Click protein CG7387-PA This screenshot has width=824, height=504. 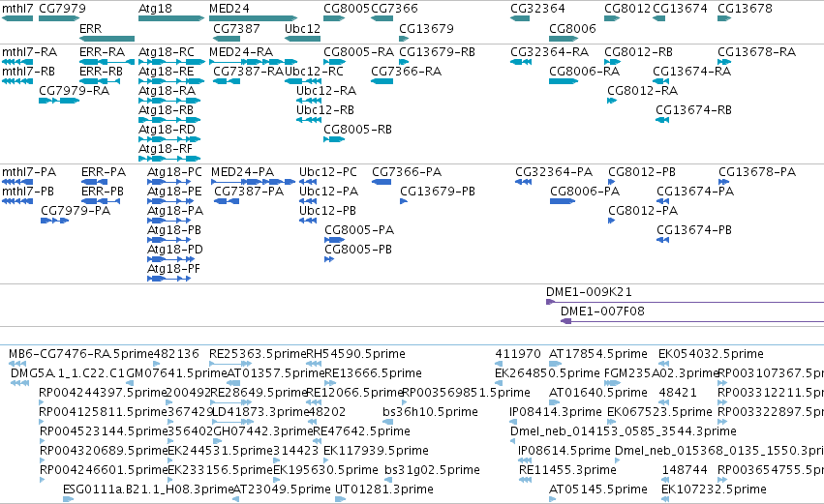tap(249, 192)
